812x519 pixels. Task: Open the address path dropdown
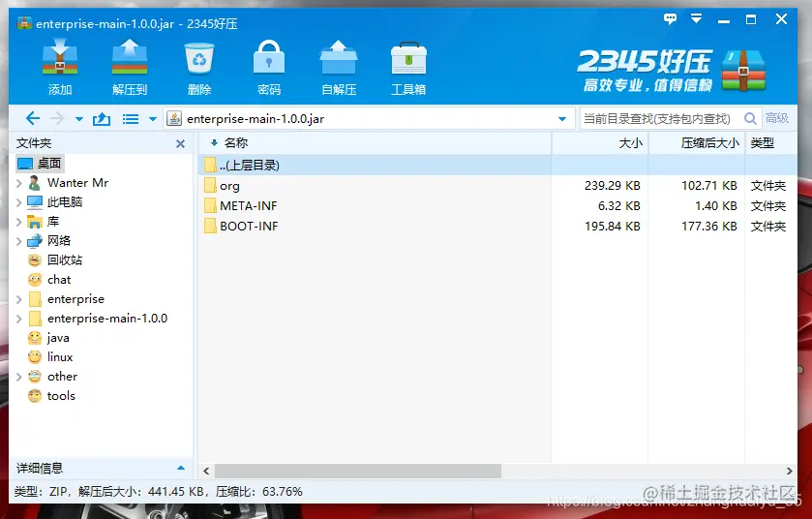(562, 119)
